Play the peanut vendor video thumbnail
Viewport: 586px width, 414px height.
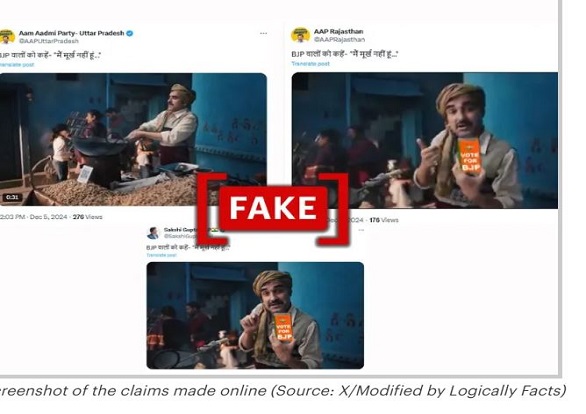pos(133,139)
